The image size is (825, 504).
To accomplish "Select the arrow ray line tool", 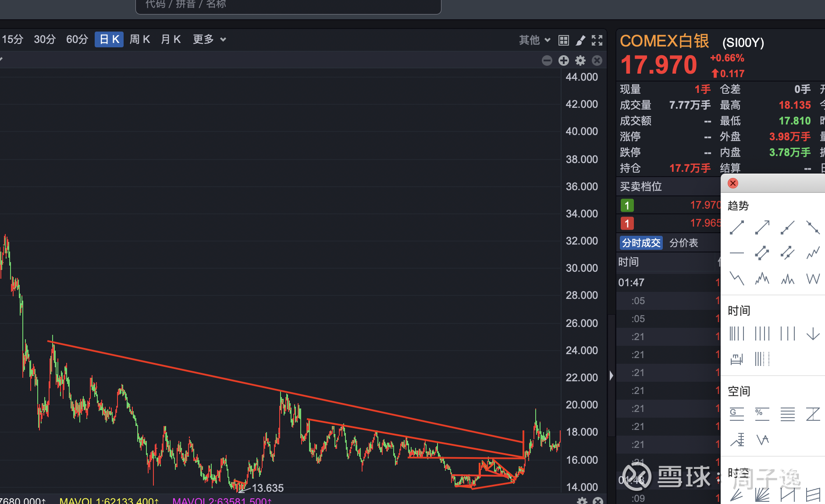I will click(x=762, y=227).
